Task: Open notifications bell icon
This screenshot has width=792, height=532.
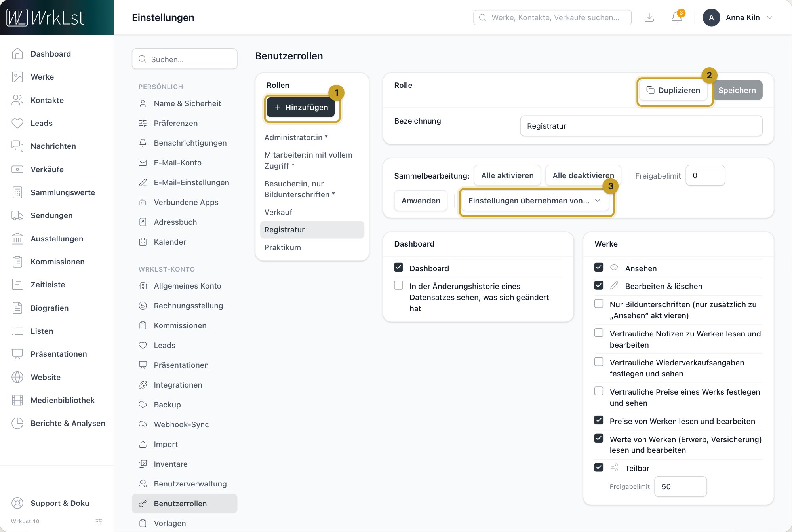Action: [x=677, y=18]
